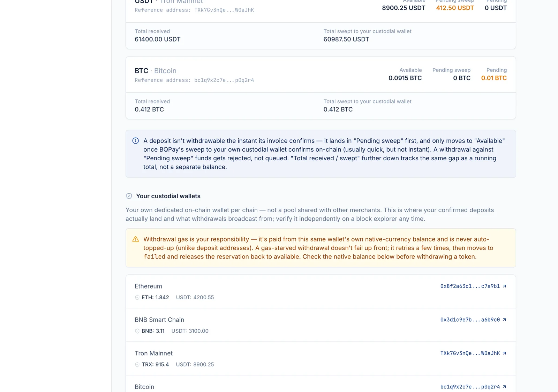The image size is (558, 392).
Task: Click the word failed in the gas warning
Action: (x=154, y=257)
